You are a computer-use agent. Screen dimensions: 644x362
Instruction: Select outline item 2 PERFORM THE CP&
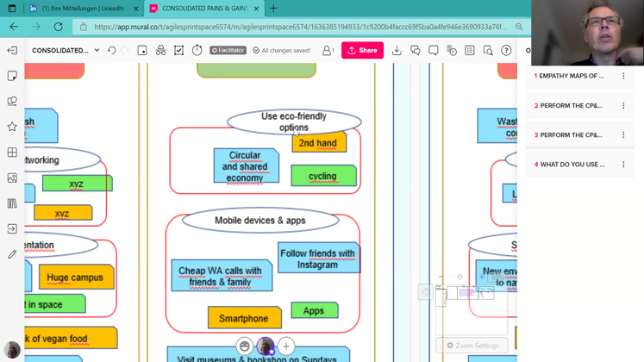(571, 105)
